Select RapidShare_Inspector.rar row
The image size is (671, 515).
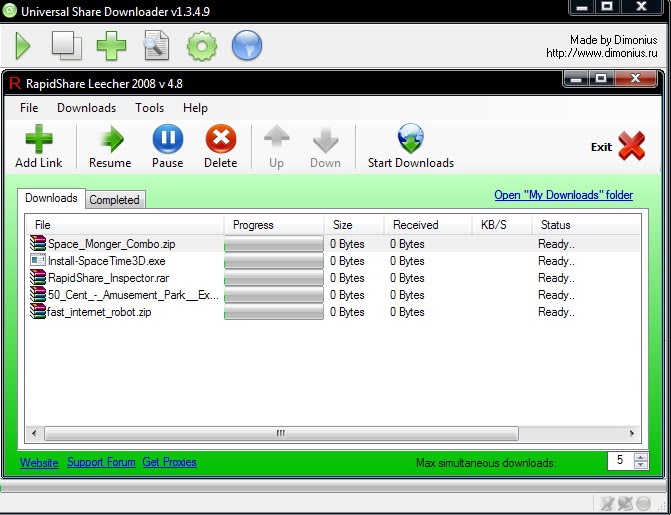333,278
